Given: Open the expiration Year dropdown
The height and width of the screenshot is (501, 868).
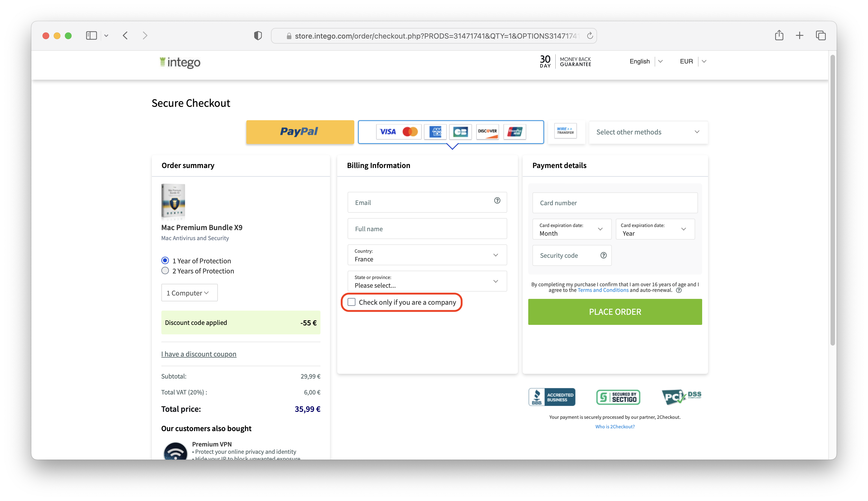Looking at the screenshot, I should point(655,229).
